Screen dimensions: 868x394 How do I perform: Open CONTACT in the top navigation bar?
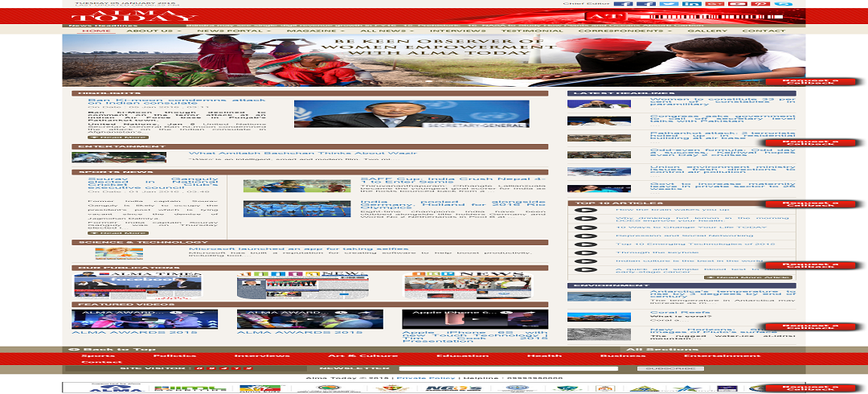tap(764, 31)
